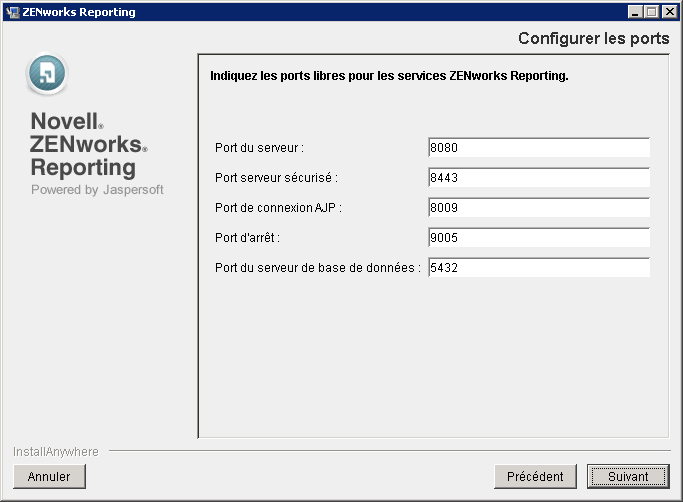Screen dimensions: 683x502
Task: Click into the Port d'arrêt field
Action: (x=539, y=237)
